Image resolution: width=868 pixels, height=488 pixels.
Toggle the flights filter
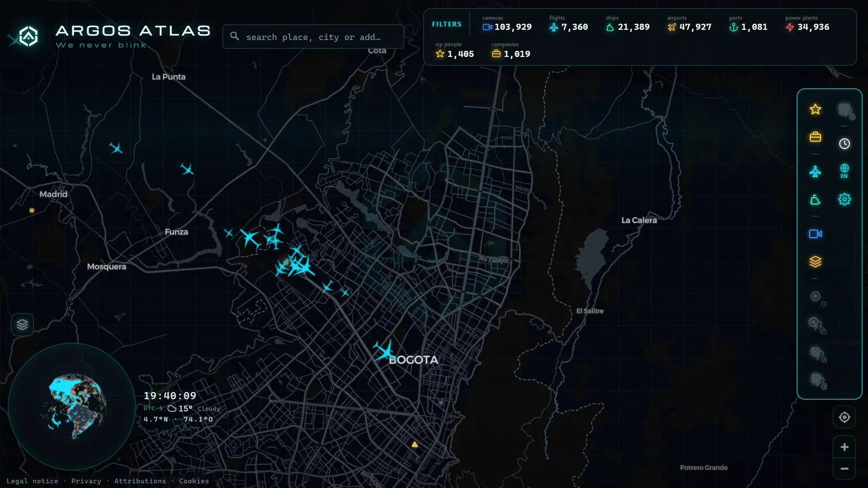(568, 24)
